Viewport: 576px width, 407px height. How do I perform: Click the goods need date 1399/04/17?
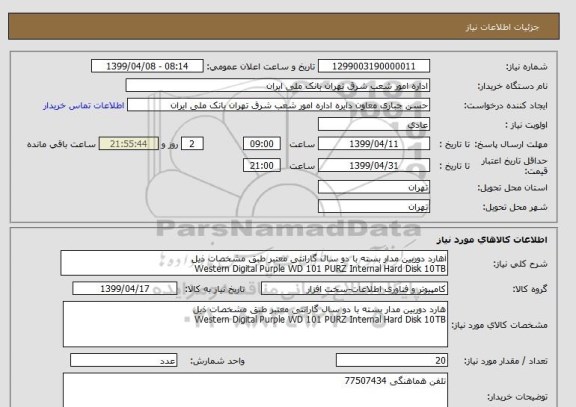coord(125,289)
